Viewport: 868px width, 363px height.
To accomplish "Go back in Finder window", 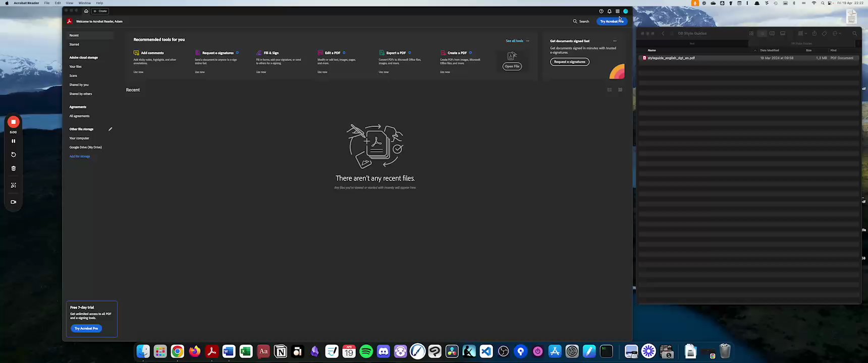I will click(x=663, y=33).
